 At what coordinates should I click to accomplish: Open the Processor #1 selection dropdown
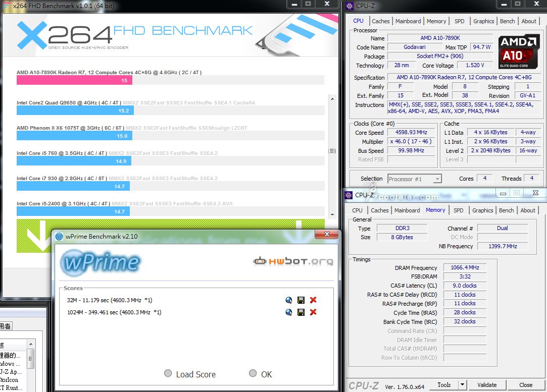437,179
